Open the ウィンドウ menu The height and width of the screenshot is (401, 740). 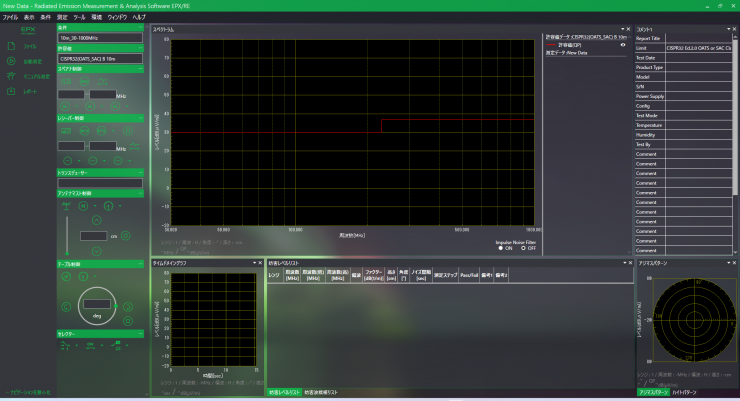pos(117,18)
